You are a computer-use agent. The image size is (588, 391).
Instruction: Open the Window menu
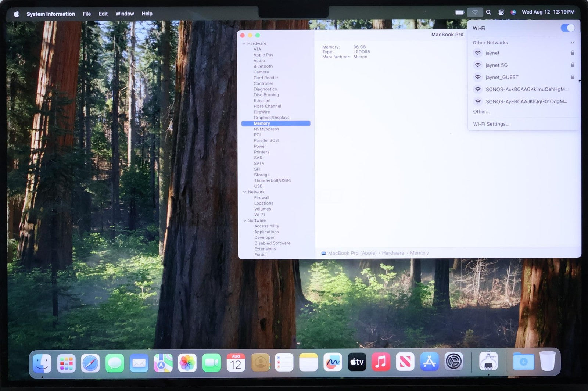tap(125, 14)
